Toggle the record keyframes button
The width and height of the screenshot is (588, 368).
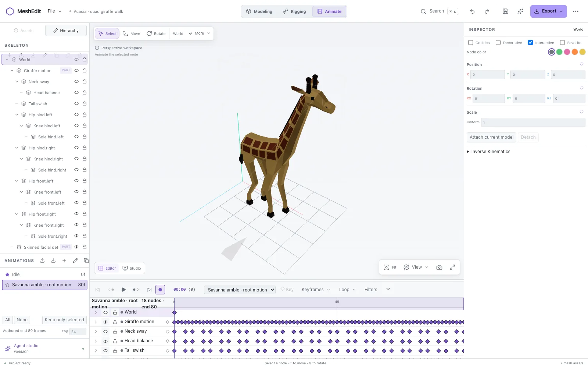pyautogui.click(x=160, y=290)
